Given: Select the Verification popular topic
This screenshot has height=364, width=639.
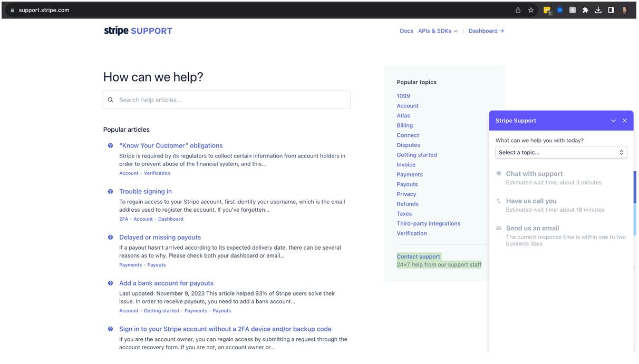Looking at the screenshot, I should (x=412, y=233).
